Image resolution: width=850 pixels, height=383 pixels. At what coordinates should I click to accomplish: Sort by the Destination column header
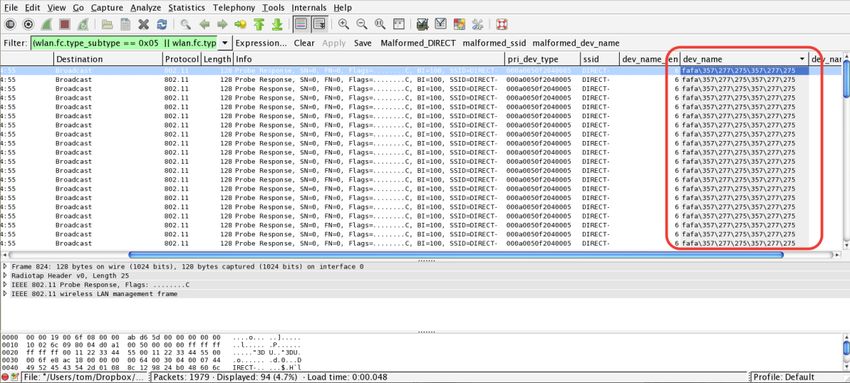(x=108, y=59)
